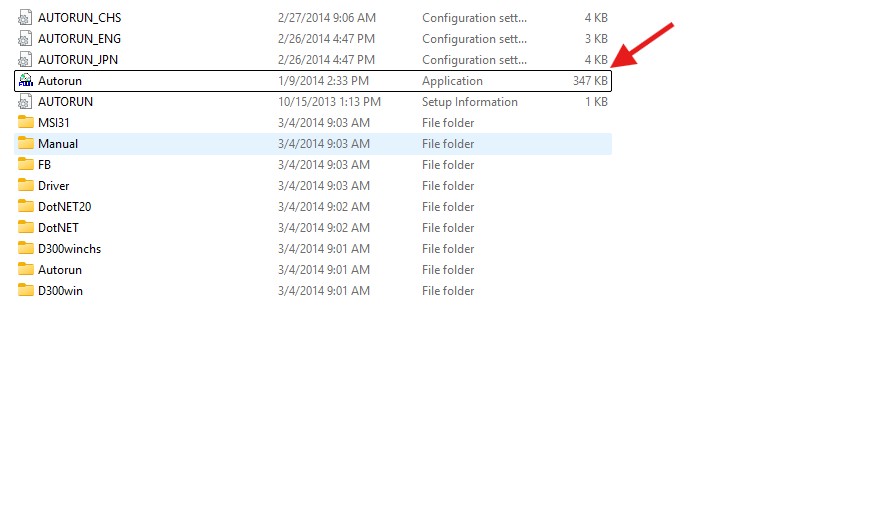Select the DotNET folder name
Viewport: 870px width, 522px height.
(x=58, y=228)
